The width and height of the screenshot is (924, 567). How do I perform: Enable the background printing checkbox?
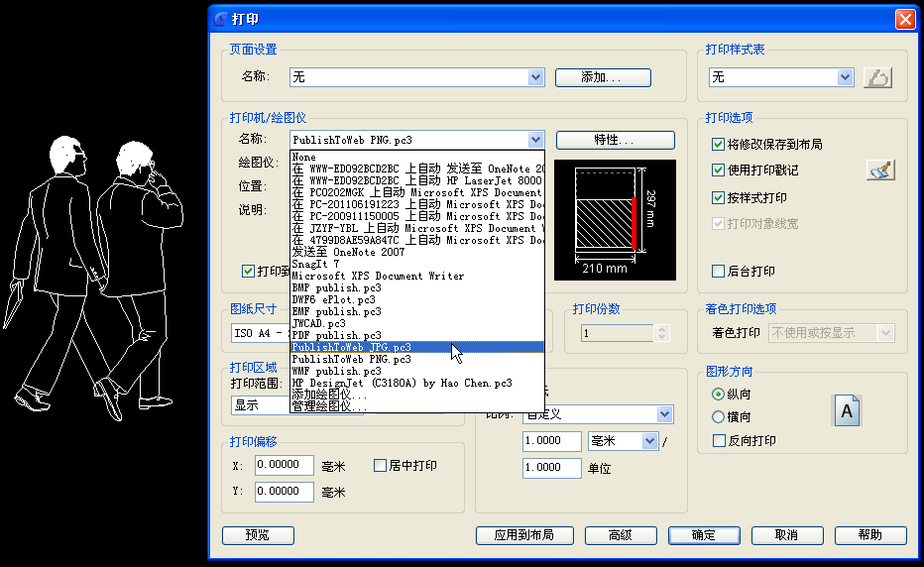[x=719, y=272]
